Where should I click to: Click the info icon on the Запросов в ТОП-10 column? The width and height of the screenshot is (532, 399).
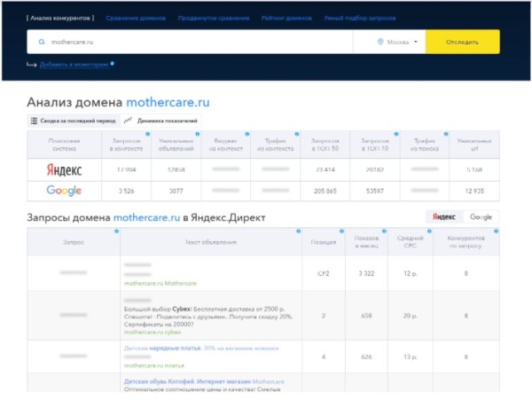click(x=396, y=134)
